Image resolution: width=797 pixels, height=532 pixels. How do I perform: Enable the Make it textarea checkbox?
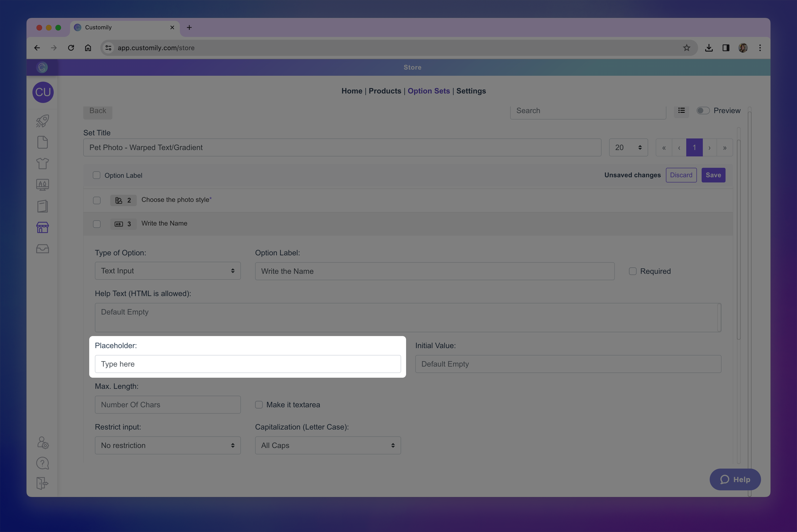click(x=259, y=404)
